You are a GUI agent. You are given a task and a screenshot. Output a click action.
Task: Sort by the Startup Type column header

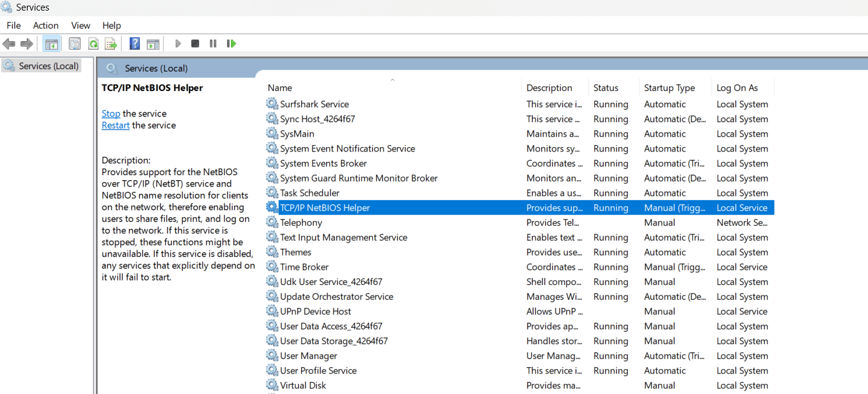674,87
